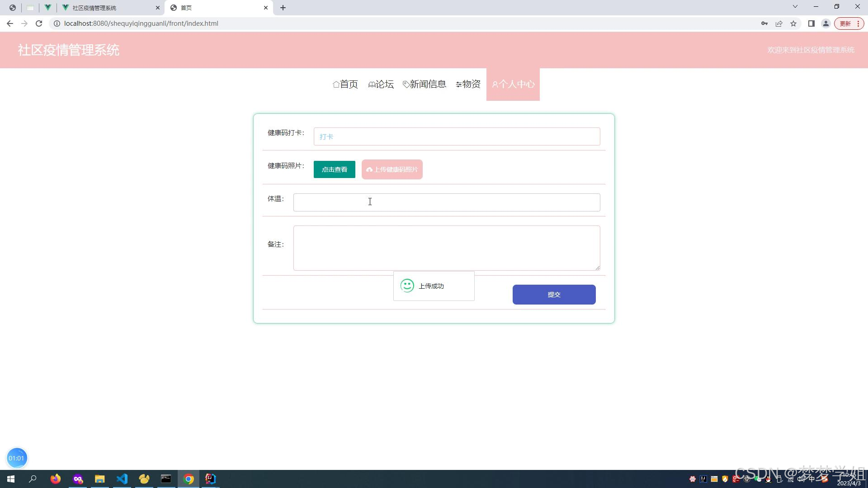Click the 上传健康码照片 upload button
This screenshot has width=868, height=488.
pyautogui.click(x=392, y=169)
